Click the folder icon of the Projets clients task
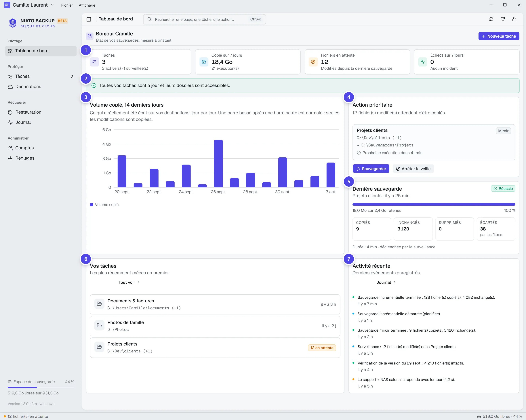Image resolution: width=526 pixels, height=420 pixels. [99, 347]
